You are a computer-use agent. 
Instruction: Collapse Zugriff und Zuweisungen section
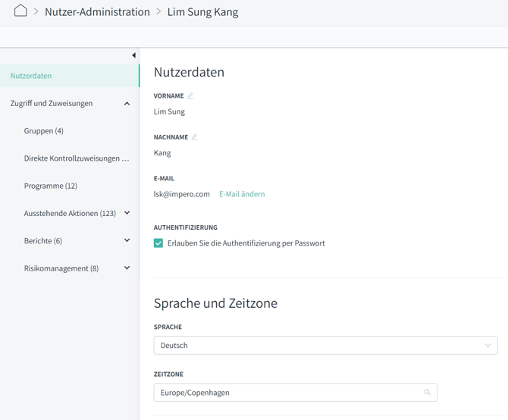click(127, 104)
